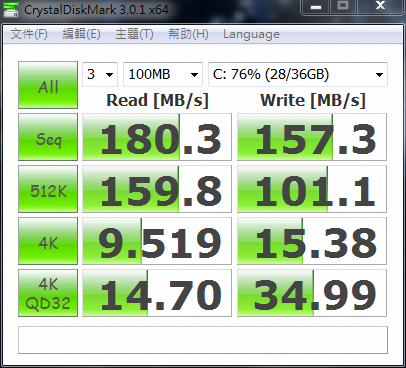This screenshot has height=368, width=406.
Task: Select the 4K read result 9.519
Action: (157, 241)
